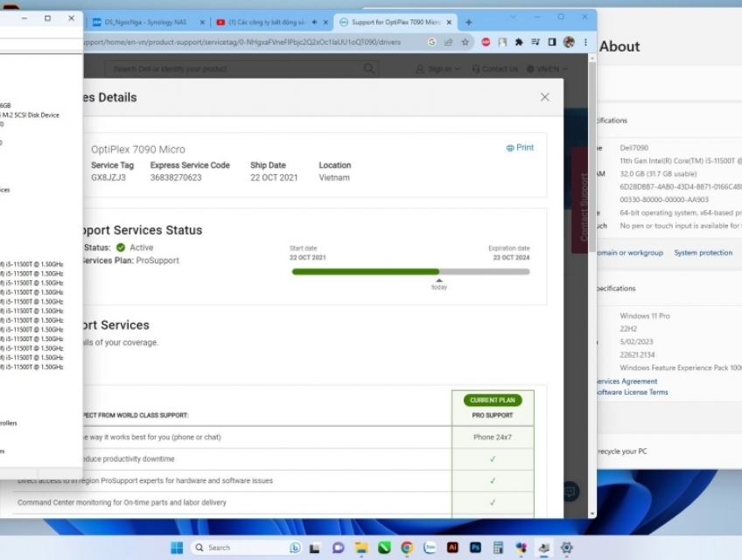The width and height of the screenshot is (742, 560).
Task: Click the Chrome address bar URL
Action: point(241,42)
